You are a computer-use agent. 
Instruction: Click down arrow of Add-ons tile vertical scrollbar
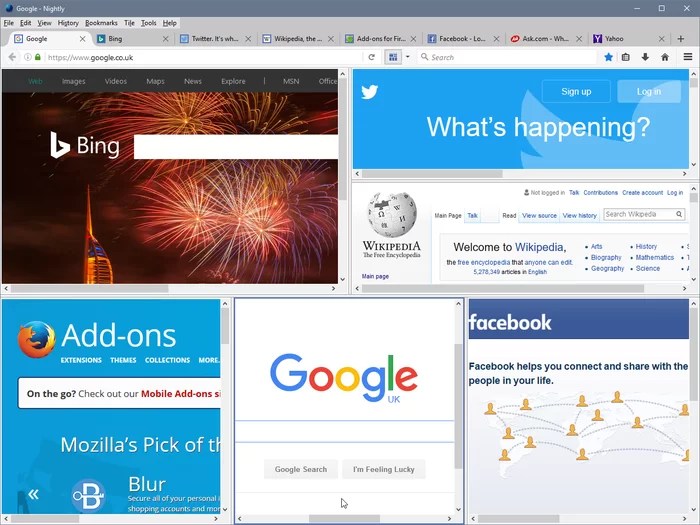point(225,509)
